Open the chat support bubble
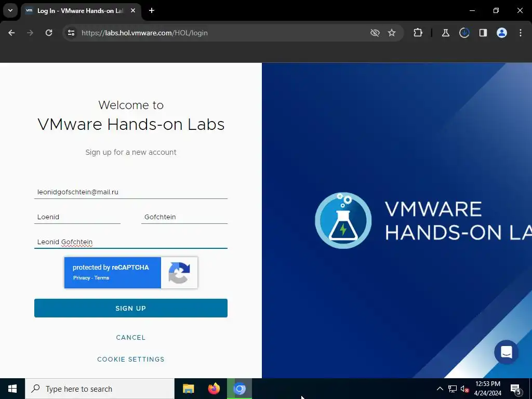 pos(506,352)
